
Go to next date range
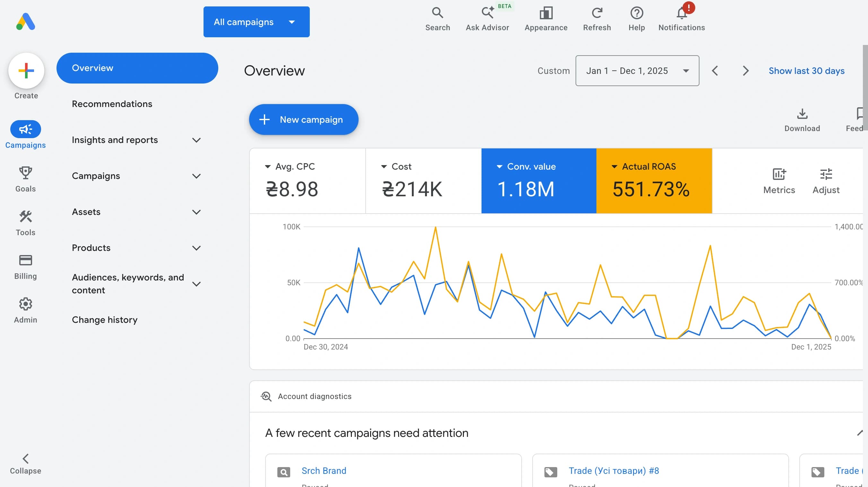click(745, 71)
